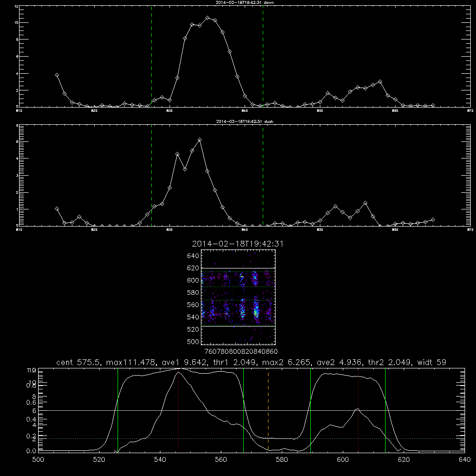Click the right green dashed line in dusk plot

pyautogui.click(x=263, y=175)
